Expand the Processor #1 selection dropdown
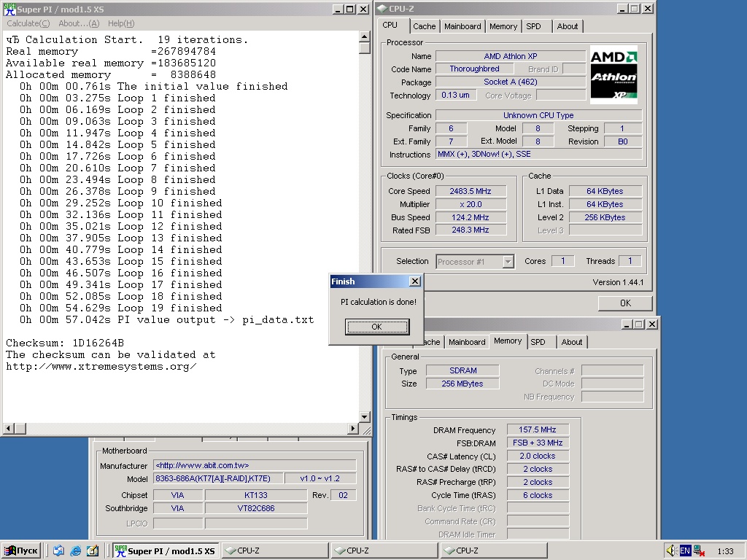Screen dimensions: 747x560 [x=508, y=262]
